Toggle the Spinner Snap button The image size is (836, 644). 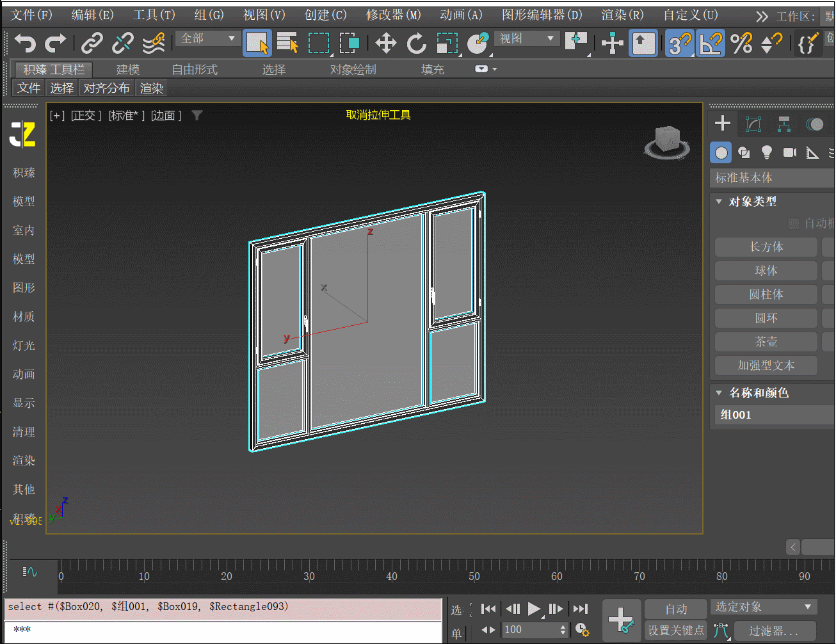point(772,44)
